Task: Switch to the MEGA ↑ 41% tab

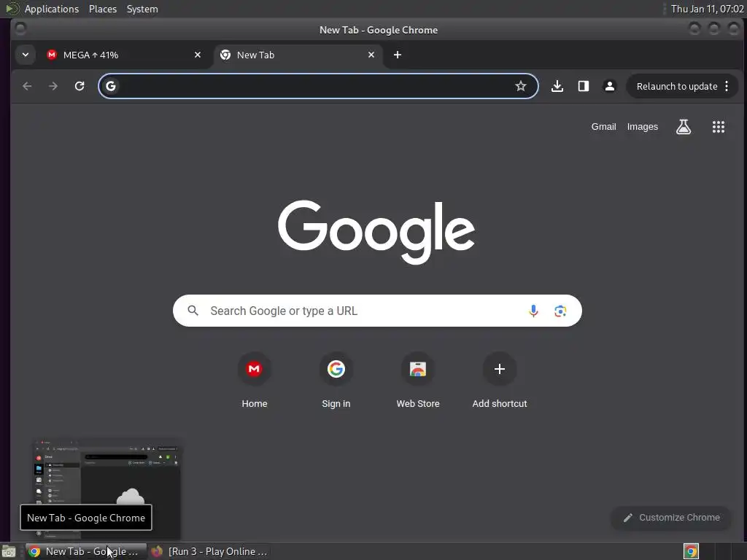Action: point(125,55)
